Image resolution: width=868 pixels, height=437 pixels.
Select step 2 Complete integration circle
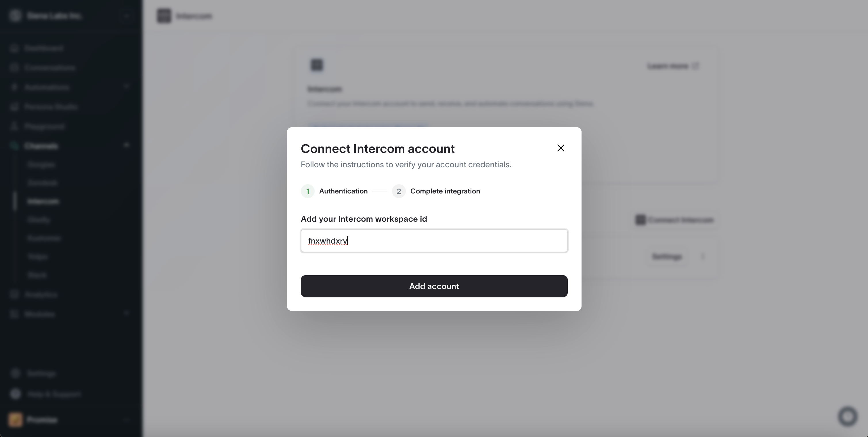(x=399, y=191)
